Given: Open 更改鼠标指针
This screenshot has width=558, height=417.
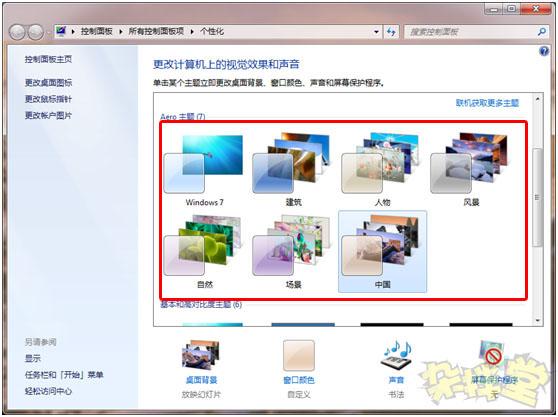Looking at the screenshot, I should click(x=48, y=99).
